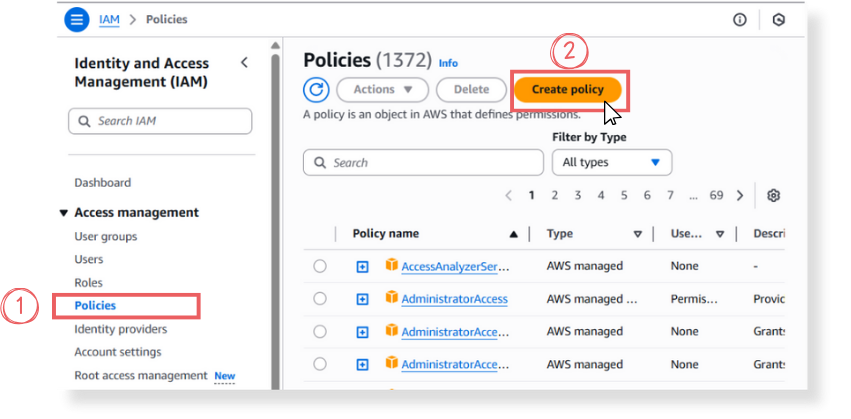Click the side navigation vertical scrollbar
The height and width of the screenshot is (419, 851).
[275, 221]
